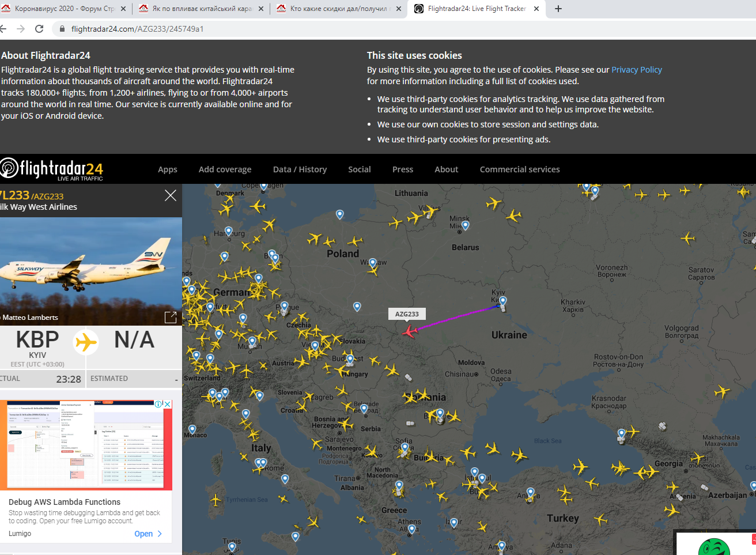Click the Tunis airport pin

click(232, 547)
